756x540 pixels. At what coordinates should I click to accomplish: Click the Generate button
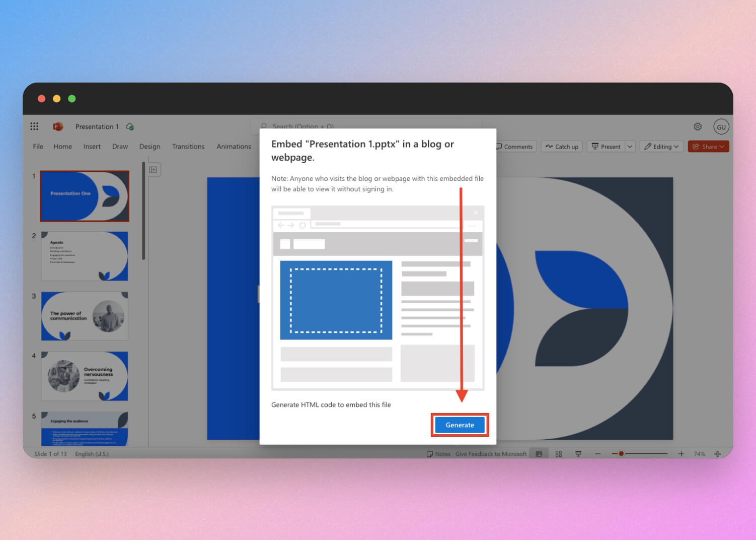tap(459, 425)
